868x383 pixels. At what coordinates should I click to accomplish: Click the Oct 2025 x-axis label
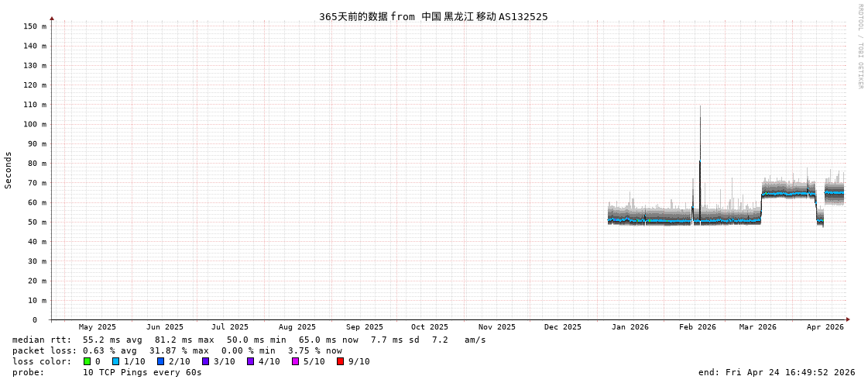coord(429,327)
